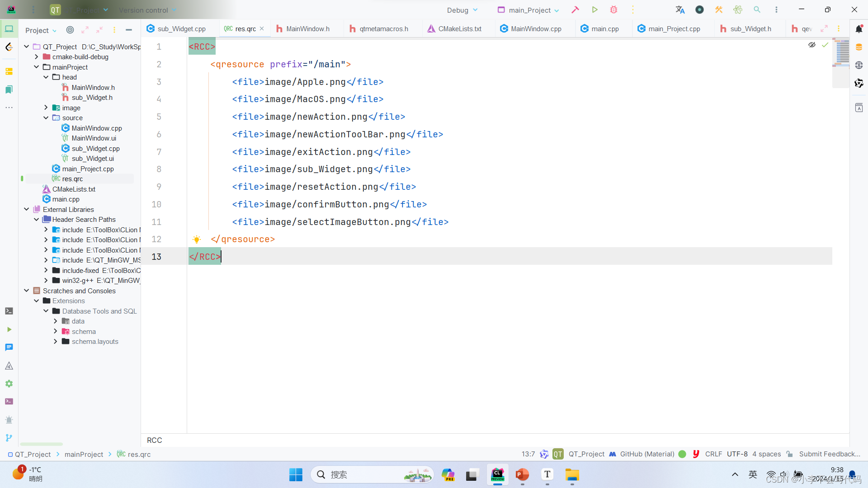
Task: Collapse the source folder
Action: (46, 118)
